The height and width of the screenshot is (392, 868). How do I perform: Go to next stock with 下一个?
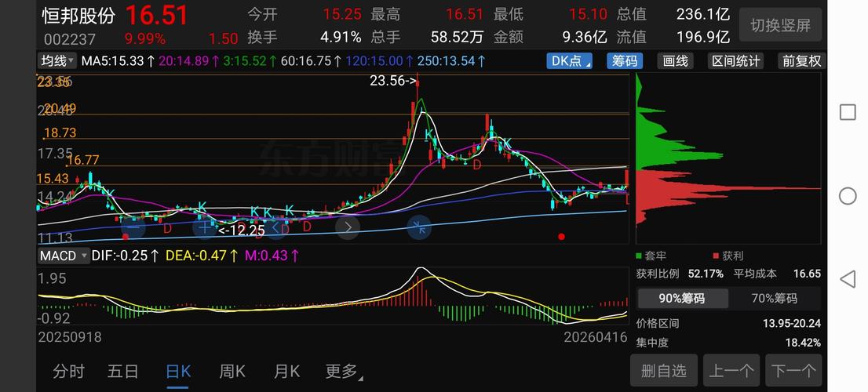pos(793,370)
